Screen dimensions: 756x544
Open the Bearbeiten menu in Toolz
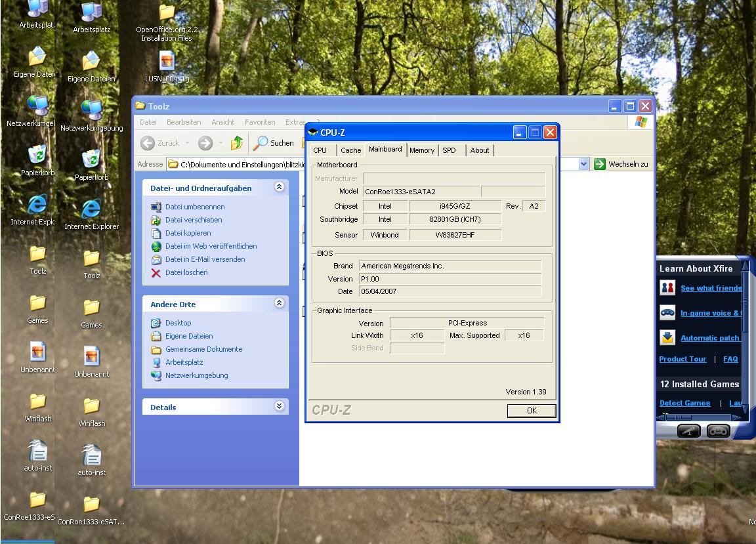(x=184, y=122)
